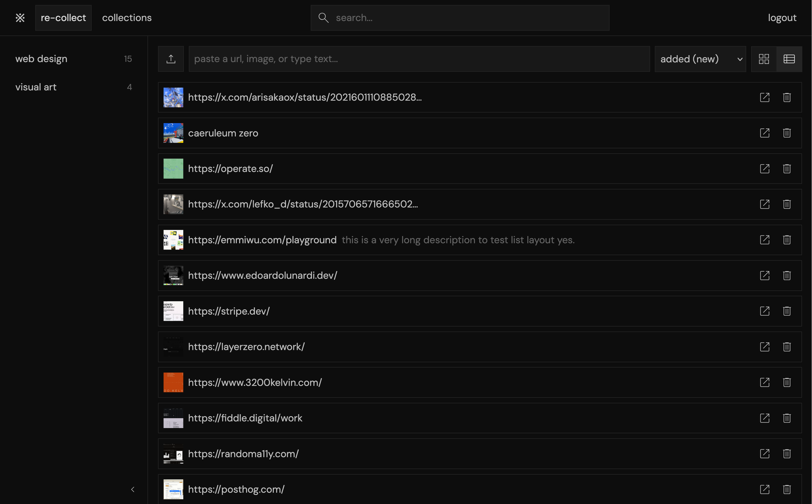Focus the paste a url input field
The image size is (812, 504).
point(419,59)
